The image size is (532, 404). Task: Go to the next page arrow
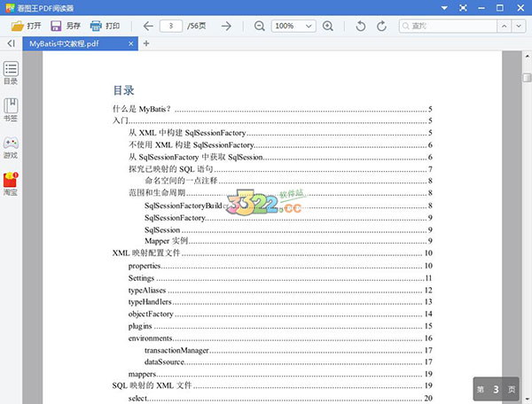coord(226,26)
